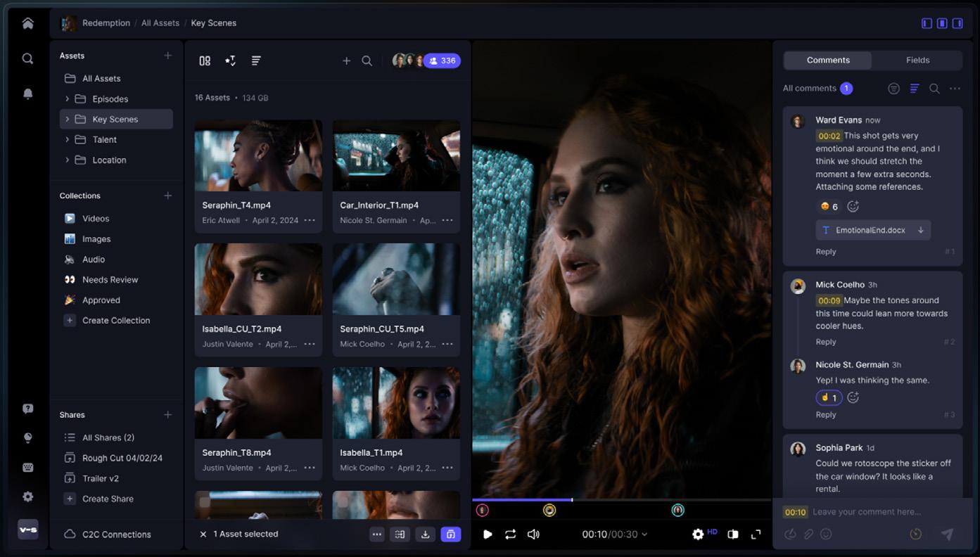Open Isabella_T1.mp4 options menu
This screenshot has height=557, width=980.
(x=447, y=468)
